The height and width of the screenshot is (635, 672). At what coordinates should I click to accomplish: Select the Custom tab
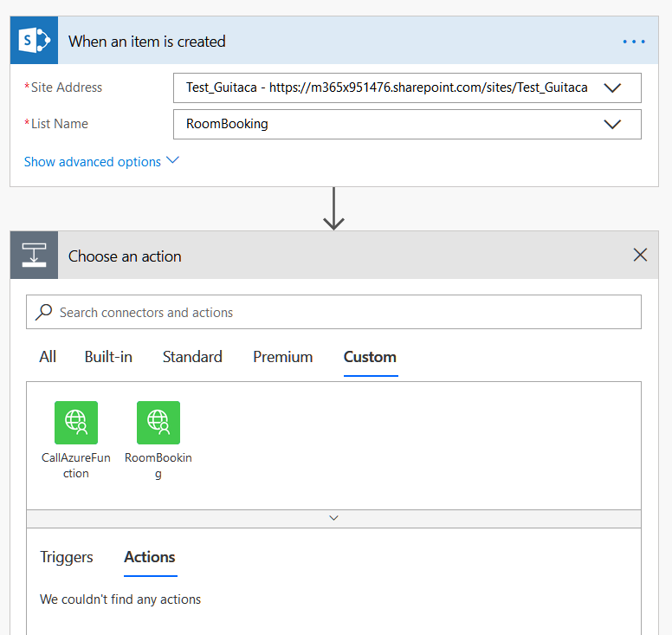[x=371, y=357]
